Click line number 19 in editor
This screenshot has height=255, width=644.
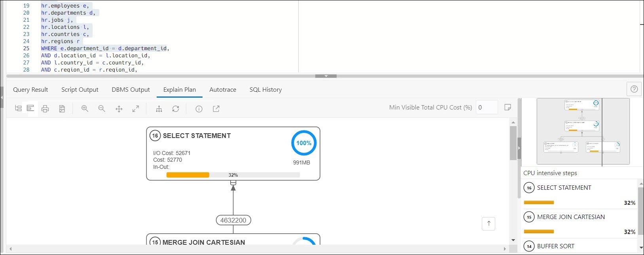pyautogui.click(x=26, y=6)
